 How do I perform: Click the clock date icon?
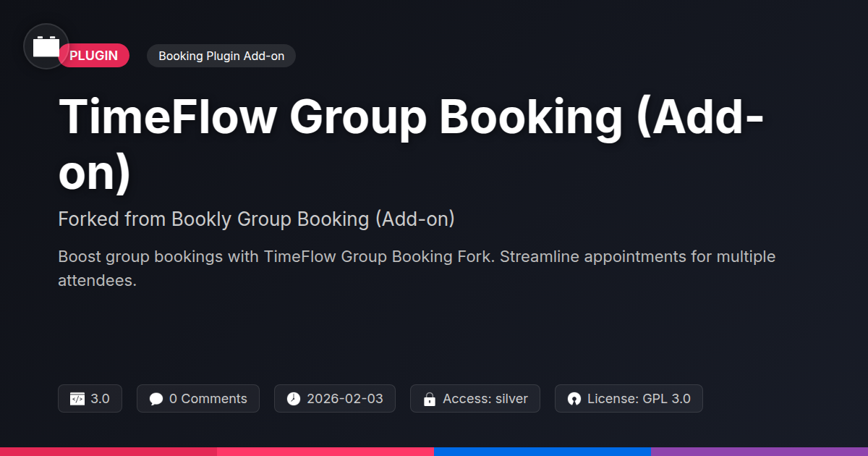pyautogui.click(x=293, y=399)
